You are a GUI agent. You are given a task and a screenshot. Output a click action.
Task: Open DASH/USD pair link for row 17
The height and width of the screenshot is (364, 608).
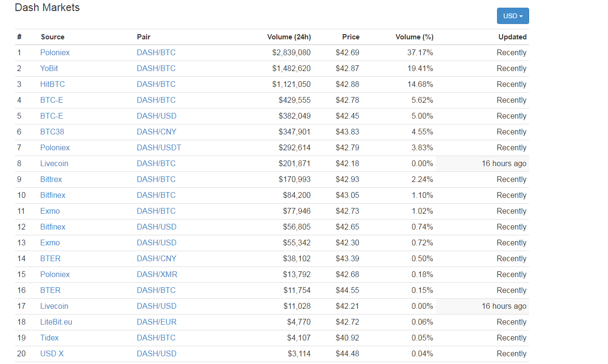click(157, 306)
